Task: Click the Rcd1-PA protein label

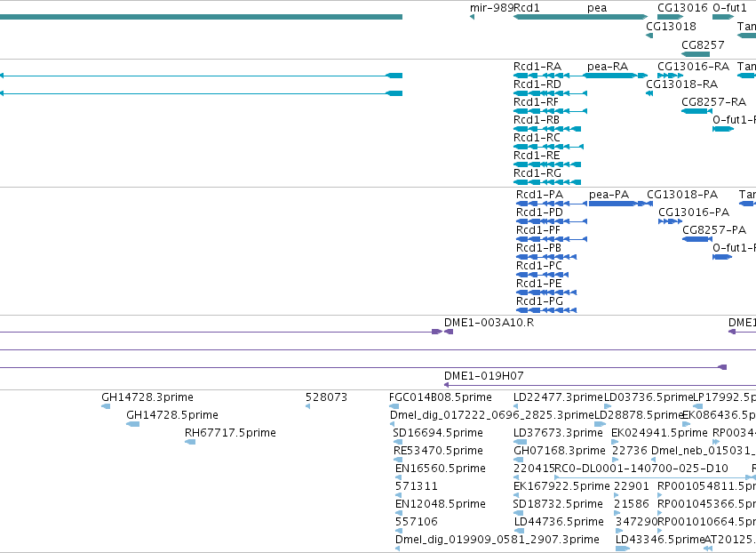Action: [539, 195]
